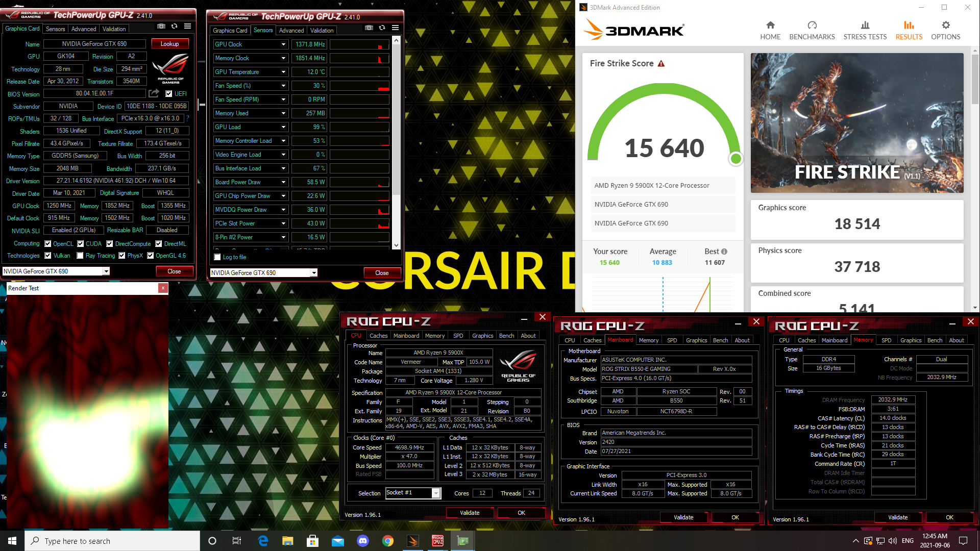Open 3DMark HOME icon
Image resolution: width=980 pixels, height=551 pixels.
(x=770, y=25)
